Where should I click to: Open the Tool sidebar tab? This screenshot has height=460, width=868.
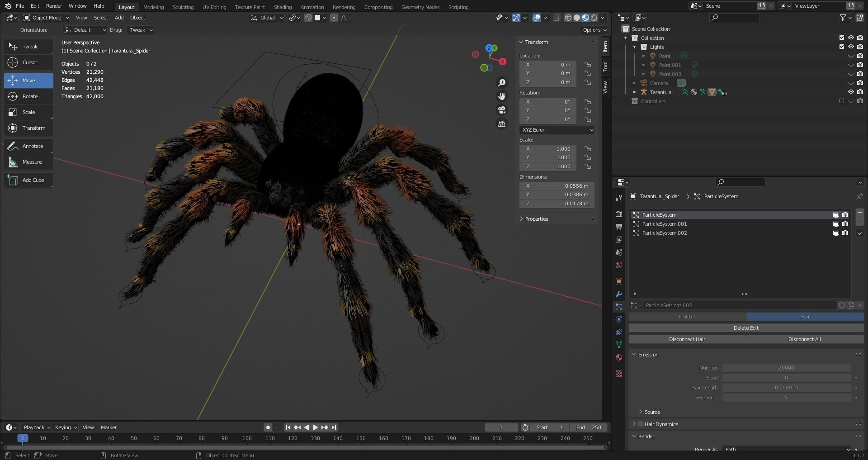605,67
